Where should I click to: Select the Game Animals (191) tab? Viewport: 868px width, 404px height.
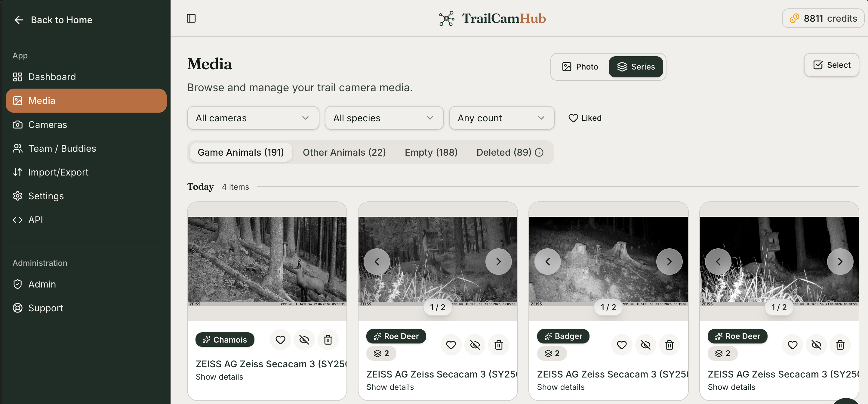click(241, 152)
